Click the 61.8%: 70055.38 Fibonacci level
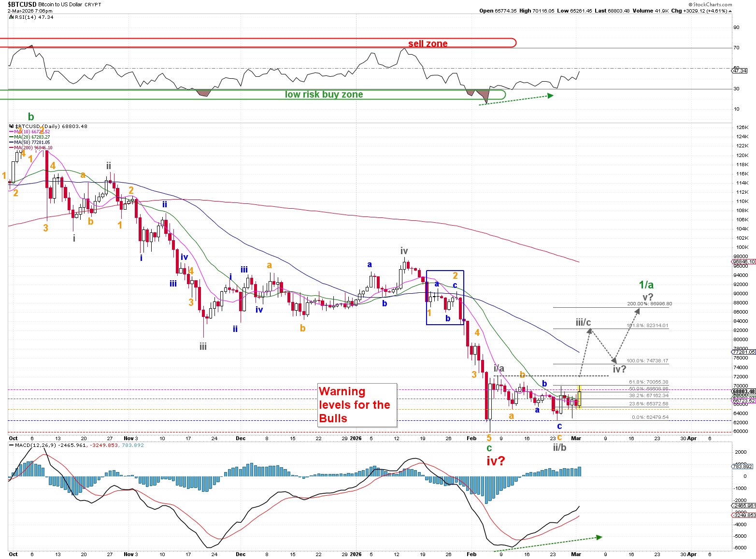Screen dimensions: 756x559 click(x=648, y=382)
